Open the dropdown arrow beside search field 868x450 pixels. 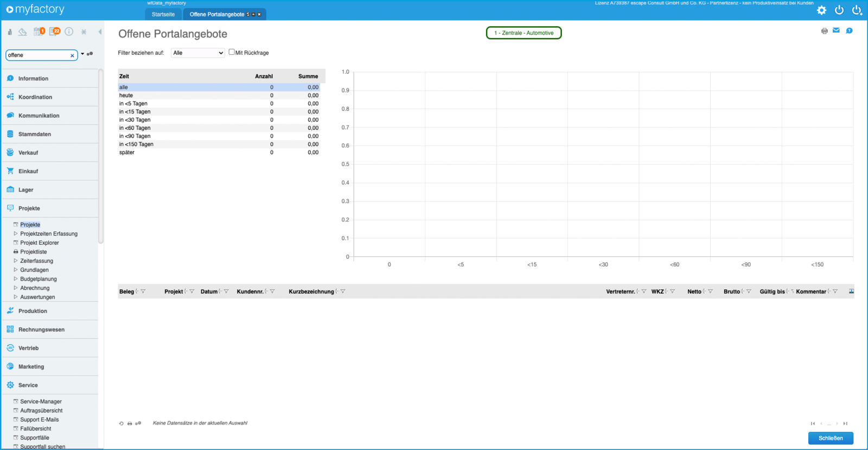82,54
